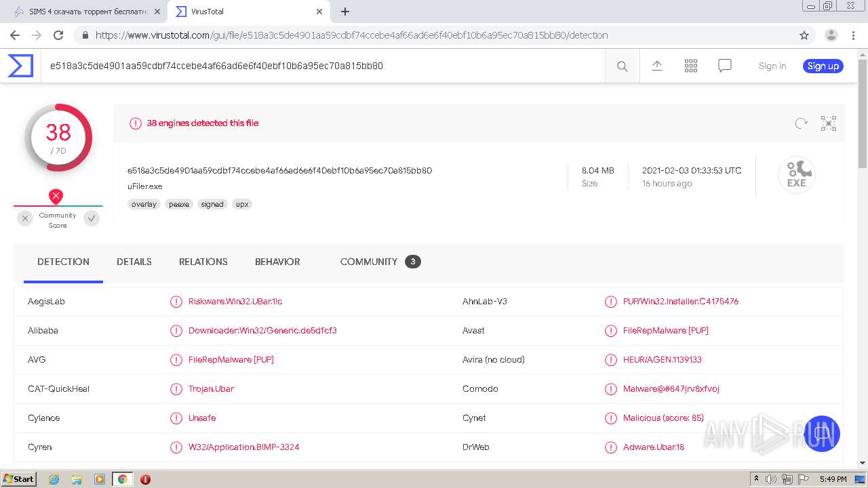Click the overlay tag
The height and width of the screenshot is (488, 868).
(144, 204)
